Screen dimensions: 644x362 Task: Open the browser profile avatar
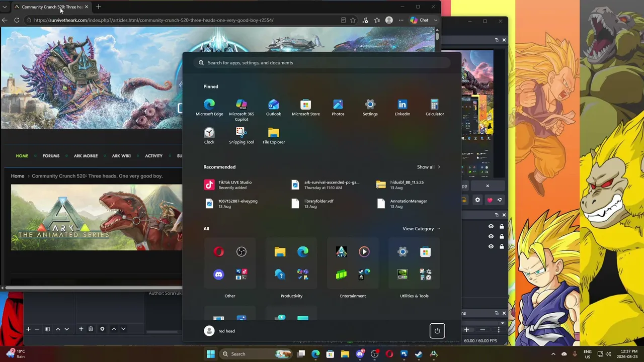pos(389,20)
